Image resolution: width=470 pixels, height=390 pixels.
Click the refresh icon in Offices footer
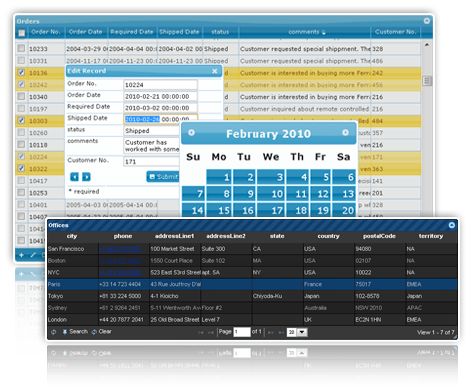tap(54, 332)
